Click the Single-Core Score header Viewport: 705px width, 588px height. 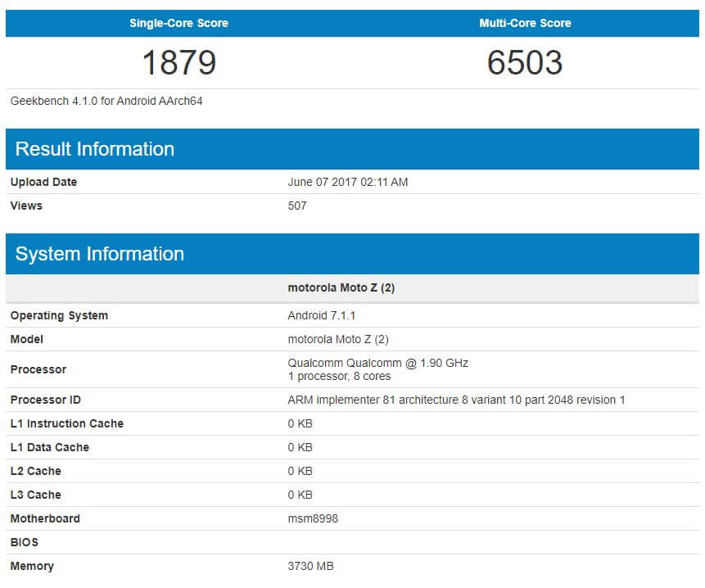tap(179, 23)
